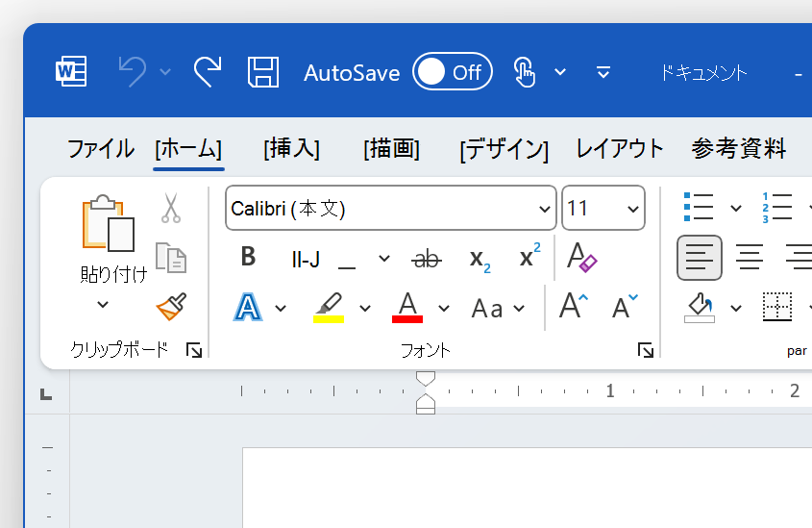This screenshot has height=528, width=812.
Task: Open shading color dropdown arrow
Action: click(736, 309)
